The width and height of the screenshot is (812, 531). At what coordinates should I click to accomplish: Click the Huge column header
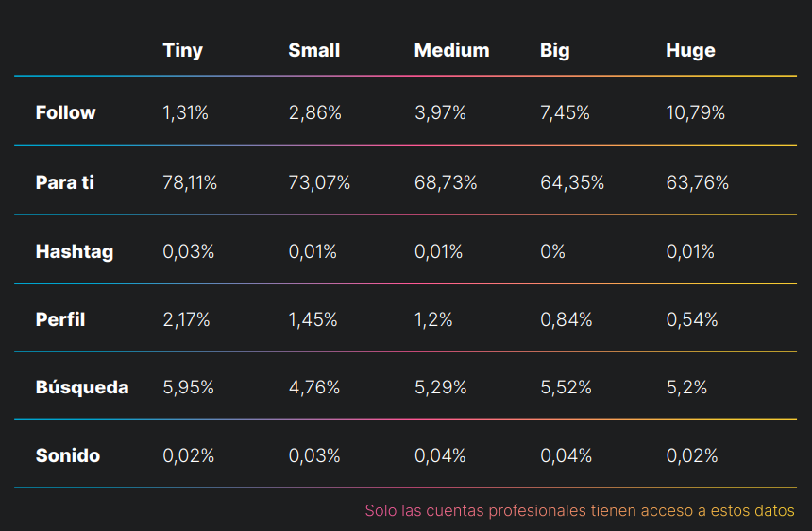click(690, 51)
